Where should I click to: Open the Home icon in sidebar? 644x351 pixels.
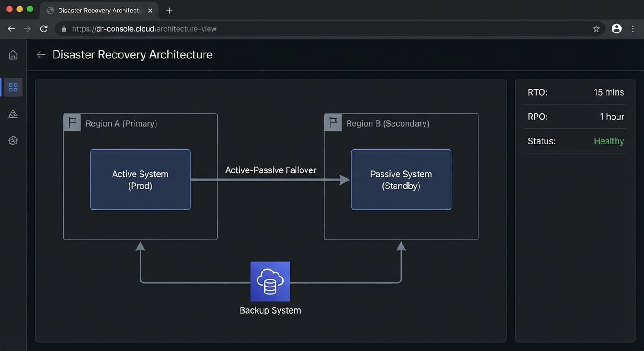pos(13,55)
